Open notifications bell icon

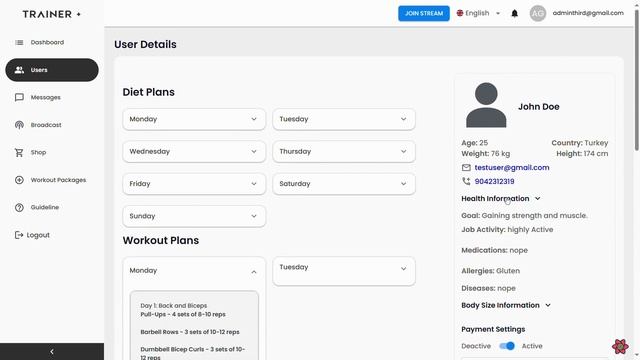pos(514,13)
